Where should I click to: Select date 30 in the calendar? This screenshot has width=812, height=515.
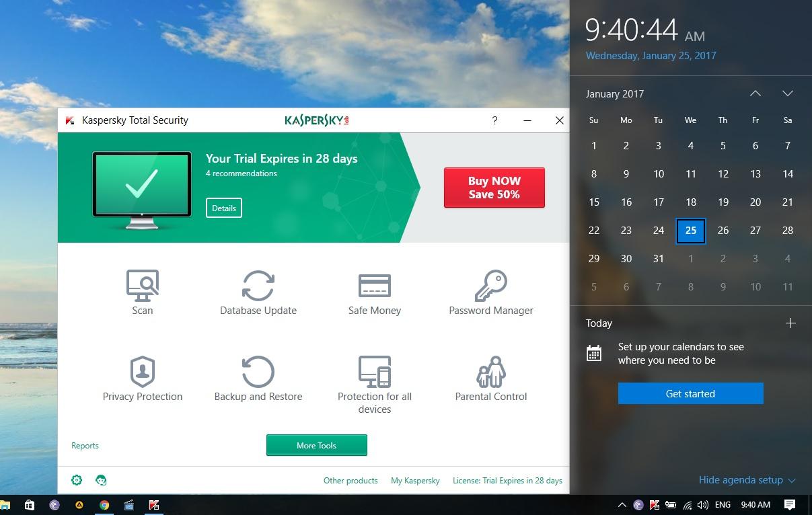626,259
